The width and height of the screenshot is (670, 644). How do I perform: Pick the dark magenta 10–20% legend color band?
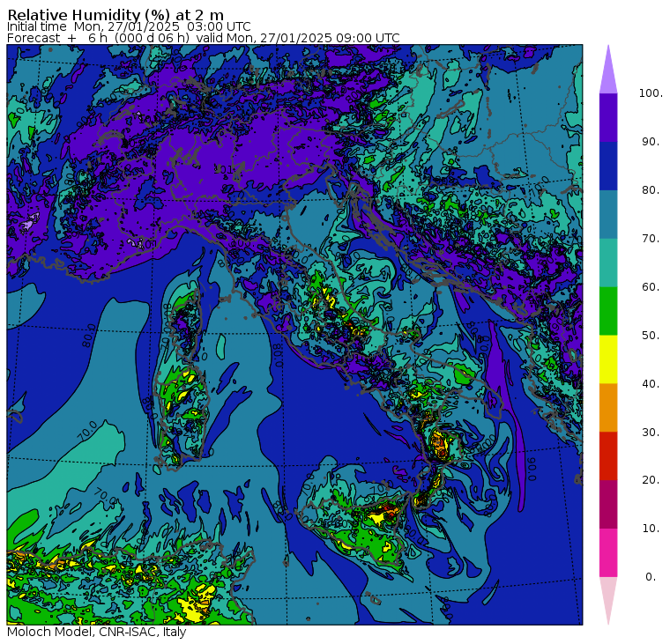click(x=608, y=504)
